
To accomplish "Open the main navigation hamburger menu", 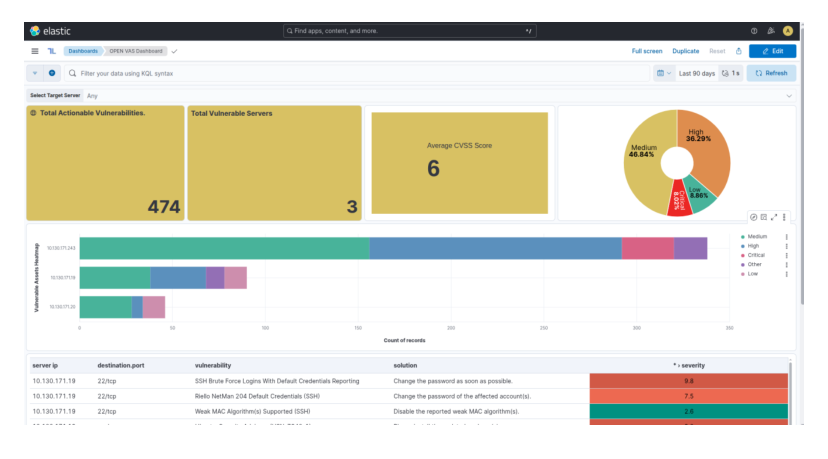I will coord(35,51).
